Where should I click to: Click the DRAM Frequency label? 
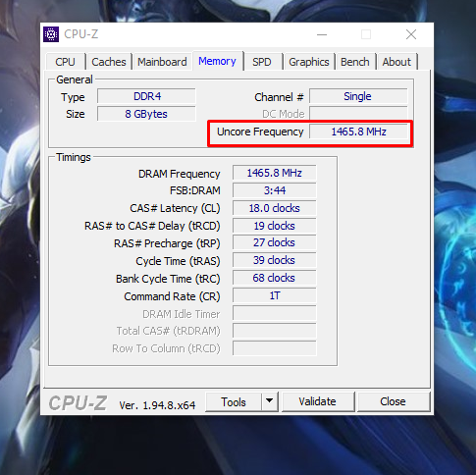179,174
